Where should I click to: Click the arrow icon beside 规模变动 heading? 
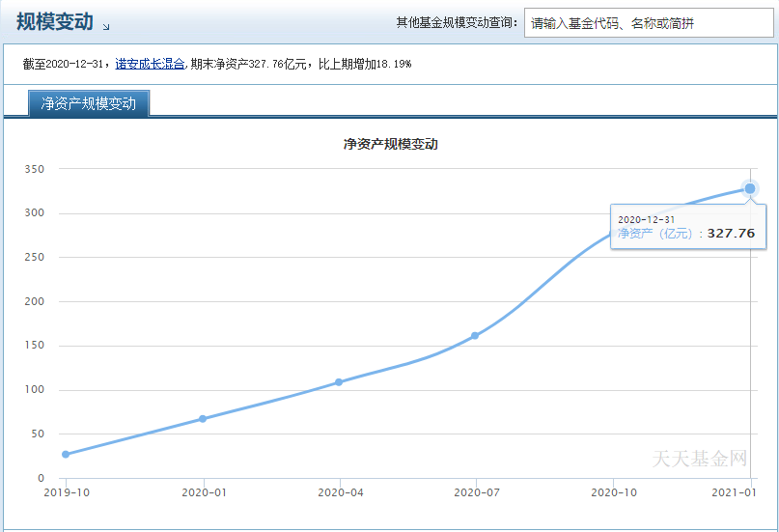(106, 27)
